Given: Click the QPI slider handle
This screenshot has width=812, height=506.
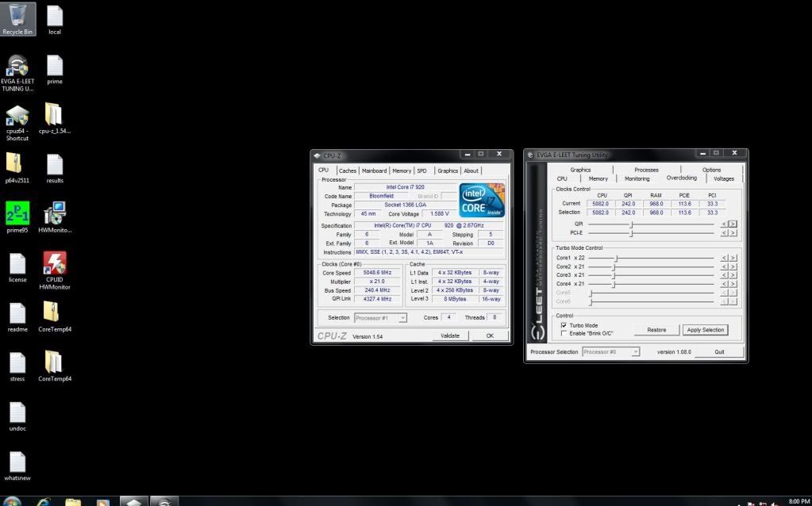Looking at the screenshot, I should [x=631, y=224].
